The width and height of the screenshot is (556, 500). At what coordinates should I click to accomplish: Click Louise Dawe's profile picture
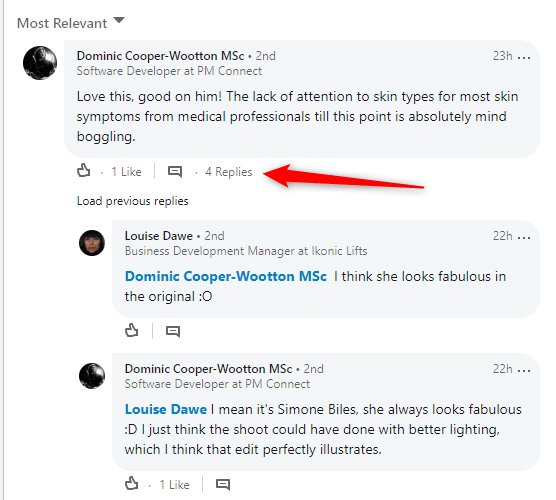click(x=92, y=243)
